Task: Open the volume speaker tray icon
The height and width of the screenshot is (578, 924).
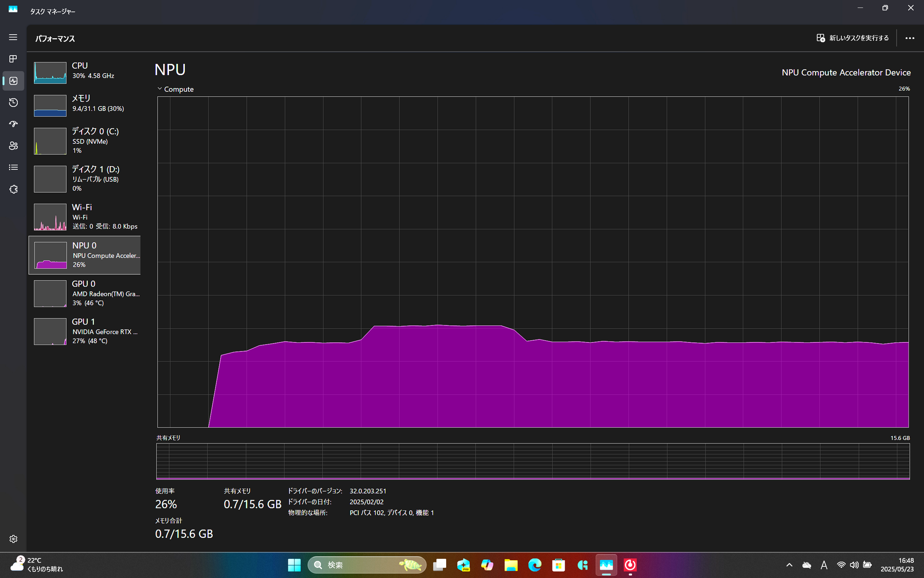Action: coord(854,565)
